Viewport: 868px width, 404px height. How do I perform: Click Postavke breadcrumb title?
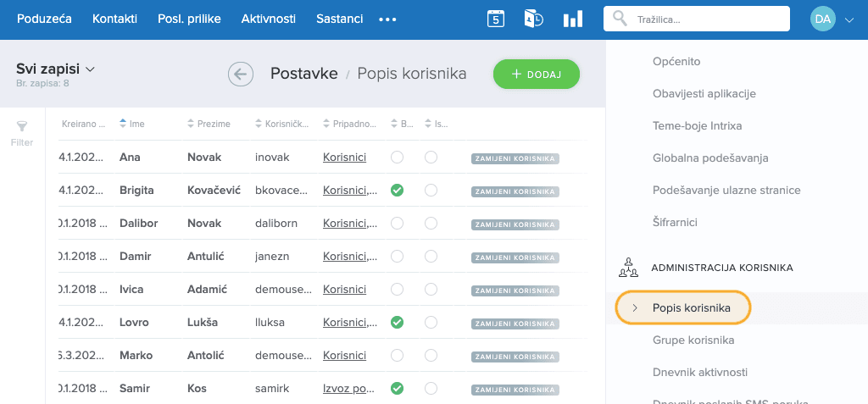coord(304,74)
